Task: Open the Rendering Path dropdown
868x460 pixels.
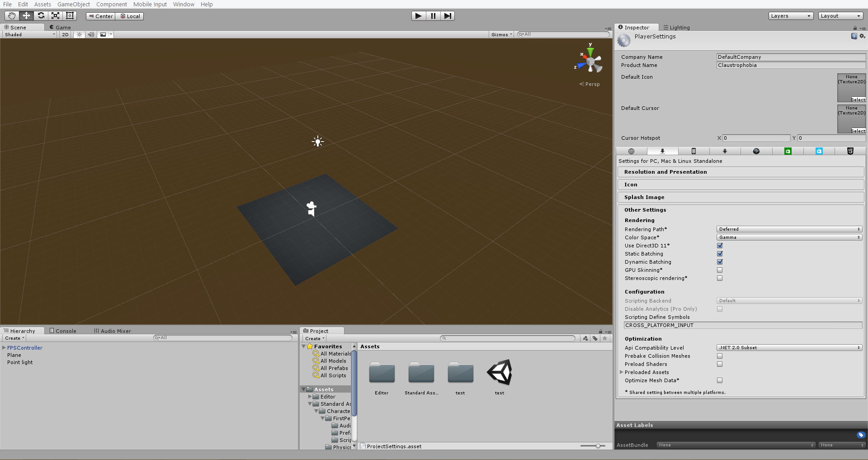Action: (x=789, y=229)
